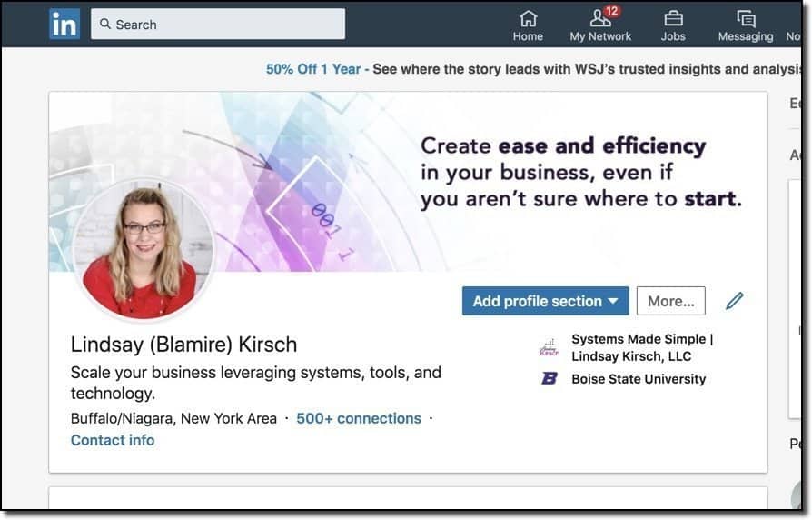Click the pencil edit profile icon
Screen dimensions: 812x520
click(734, 301)
